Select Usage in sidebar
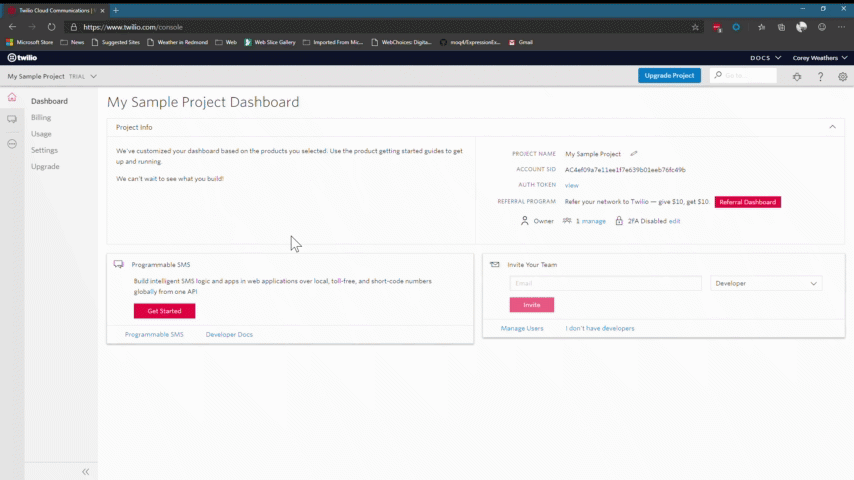 click(41, 133)
